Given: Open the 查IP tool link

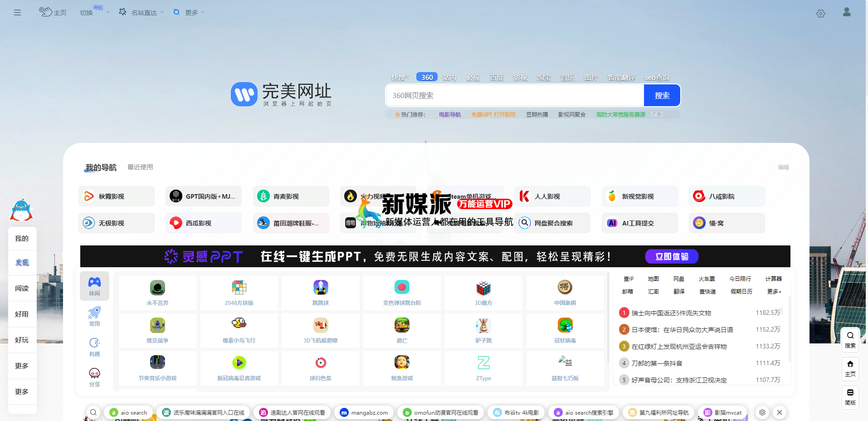Looking at the screenshot, I should pos(628,279).
